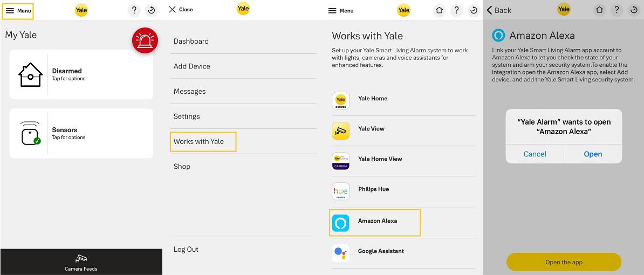Tap home icon on Amazon Alexa screen
The height and width of the screenshot is (275, 644).
click(600, 10)
